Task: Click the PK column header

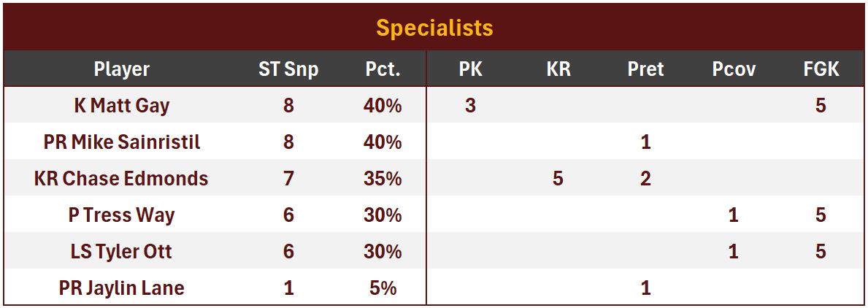Action: [x=470, y=69]
